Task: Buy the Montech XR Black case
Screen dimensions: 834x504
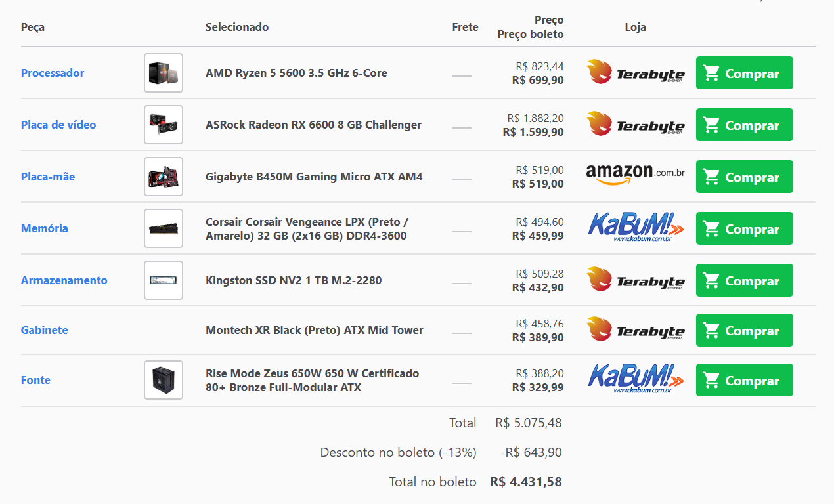Action: 745,330
